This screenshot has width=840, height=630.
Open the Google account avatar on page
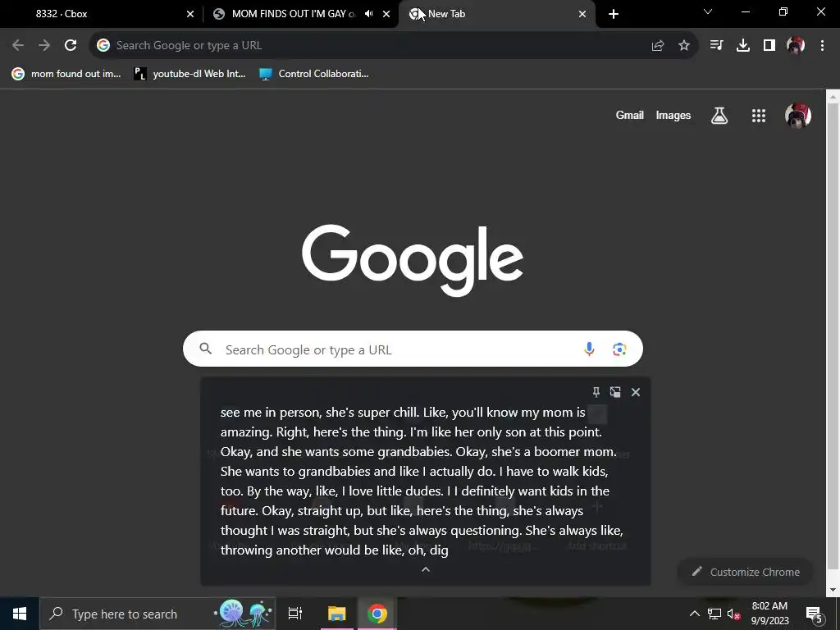click(x=798, y=115)
